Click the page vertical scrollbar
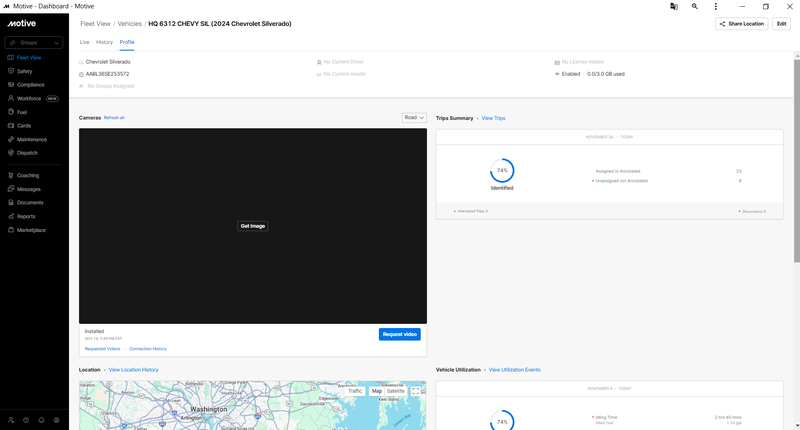The width and height of the screenshot is (800, 430). [796, 161]
